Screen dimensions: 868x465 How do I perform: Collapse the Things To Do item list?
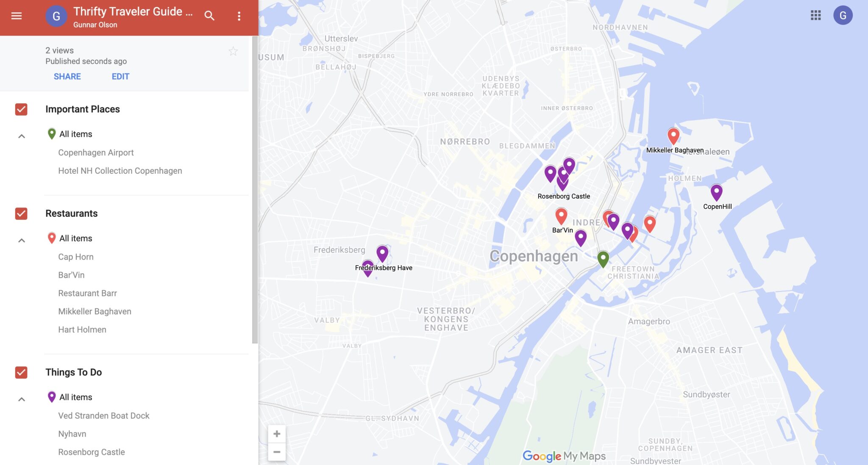(21, 399)
